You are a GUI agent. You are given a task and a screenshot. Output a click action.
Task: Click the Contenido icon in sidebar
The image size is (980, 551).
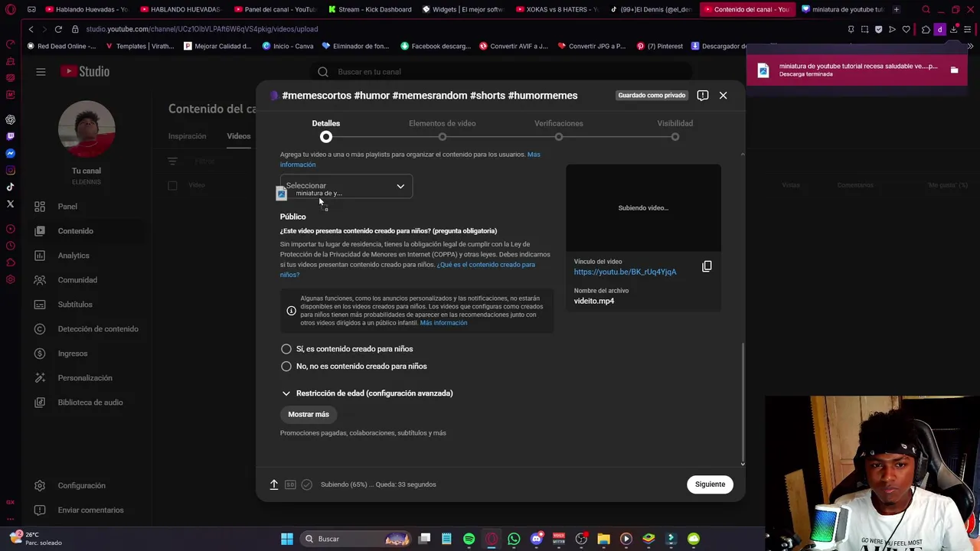click(40, 231)
